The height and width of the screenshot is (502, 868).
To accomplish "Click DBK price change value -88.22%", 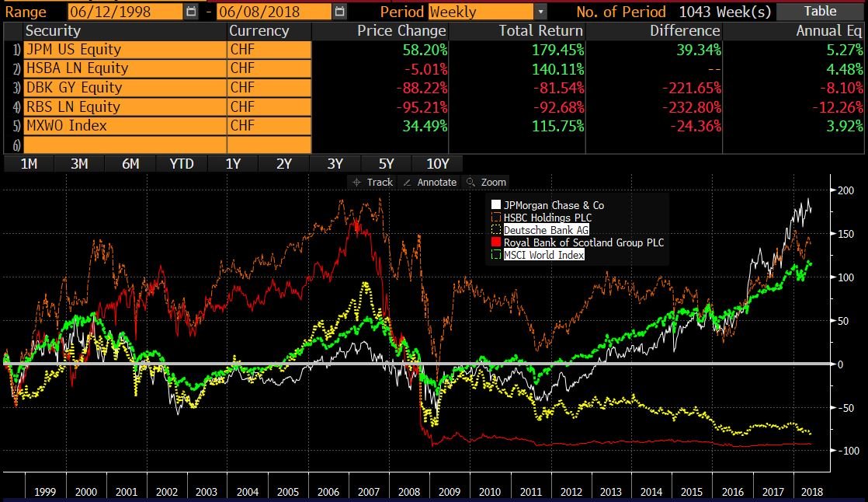I will tap(422, 88).
